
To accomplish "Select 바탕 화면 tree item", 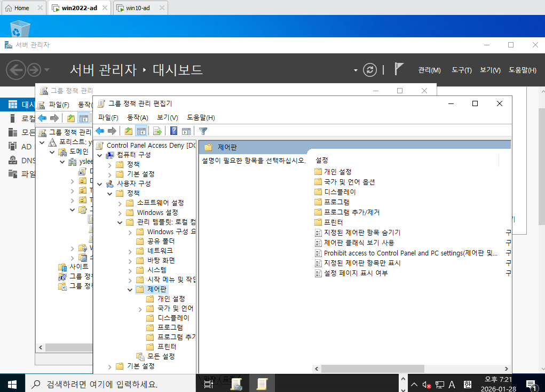I will pyautogui.click(x=161, y=260).
